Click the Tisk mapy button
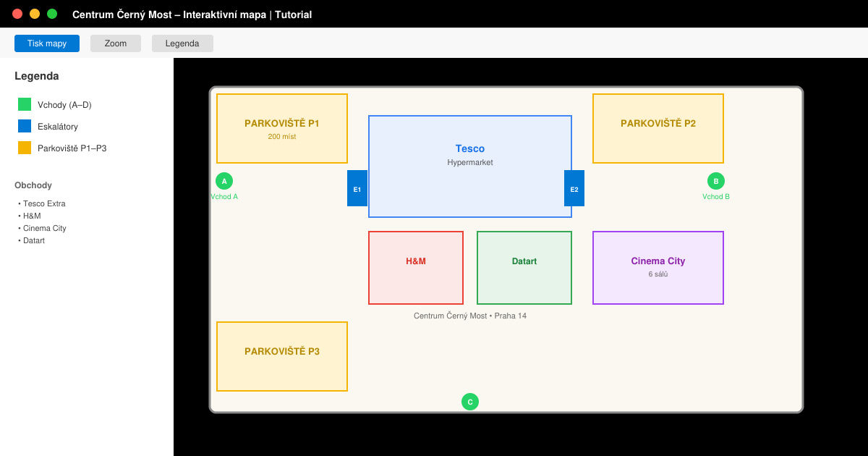The width and height of the screenshot is (868, 456). 47,43
